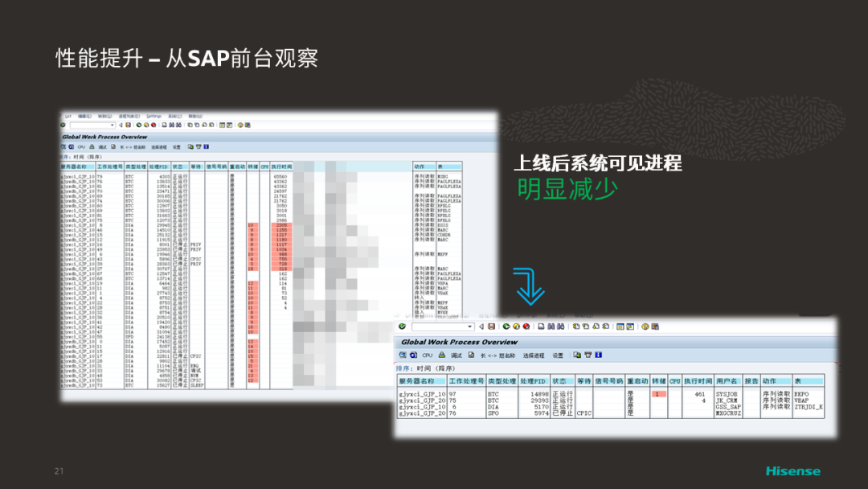This screenshot has height=489, width=868.
Task: Open 转到 menu in left SAP window
Action: [x=104, y=117]
